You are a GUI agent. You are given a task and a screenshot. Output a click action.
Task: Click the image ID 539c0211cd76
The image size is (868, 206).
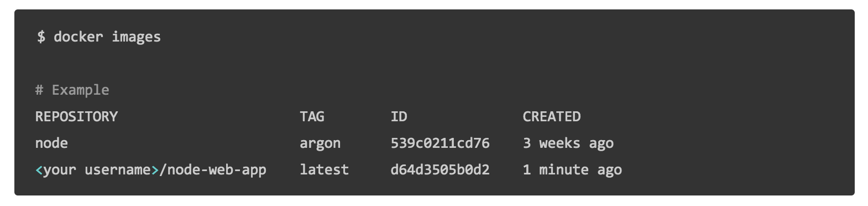(x=440, y=143)
